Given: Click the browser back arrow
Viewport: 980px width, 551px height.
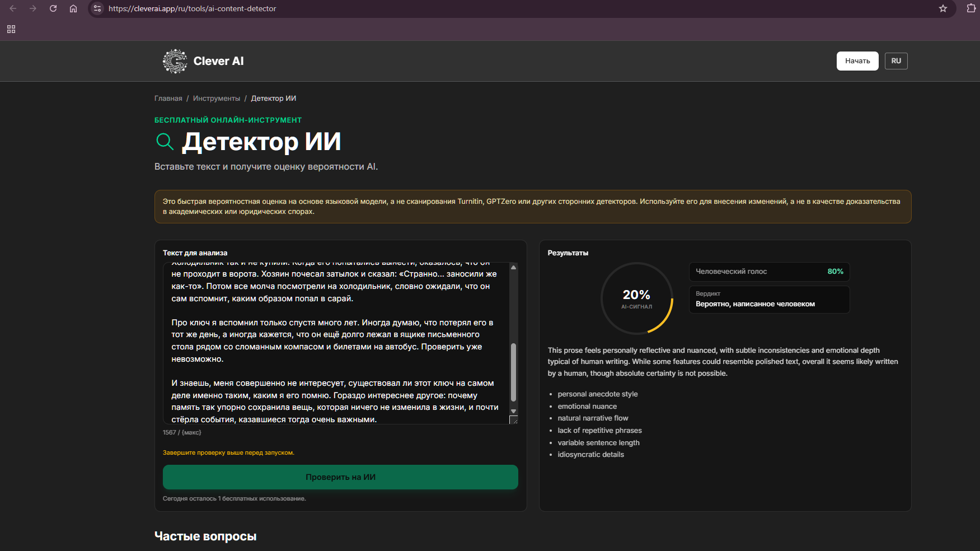Looking at the screenshot, I should pos(13,8).
